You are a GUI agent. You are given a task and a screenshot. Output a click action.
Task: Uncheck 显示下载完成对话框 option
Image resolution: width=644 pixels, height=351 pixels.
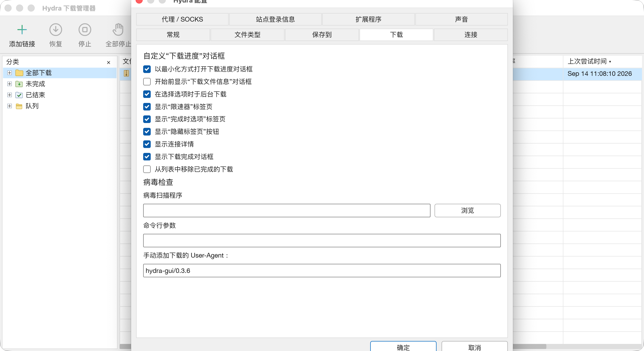click(147, 157)
